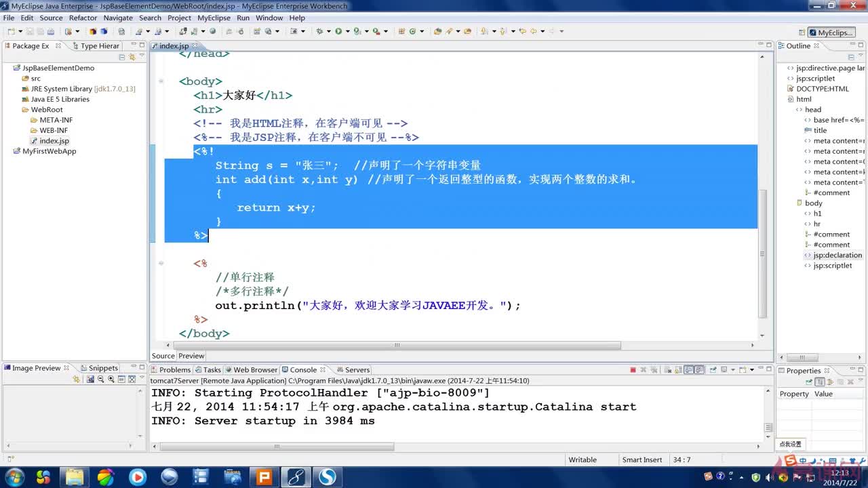
Task: Select the WEB-INF folder
Action: [48, 131]
